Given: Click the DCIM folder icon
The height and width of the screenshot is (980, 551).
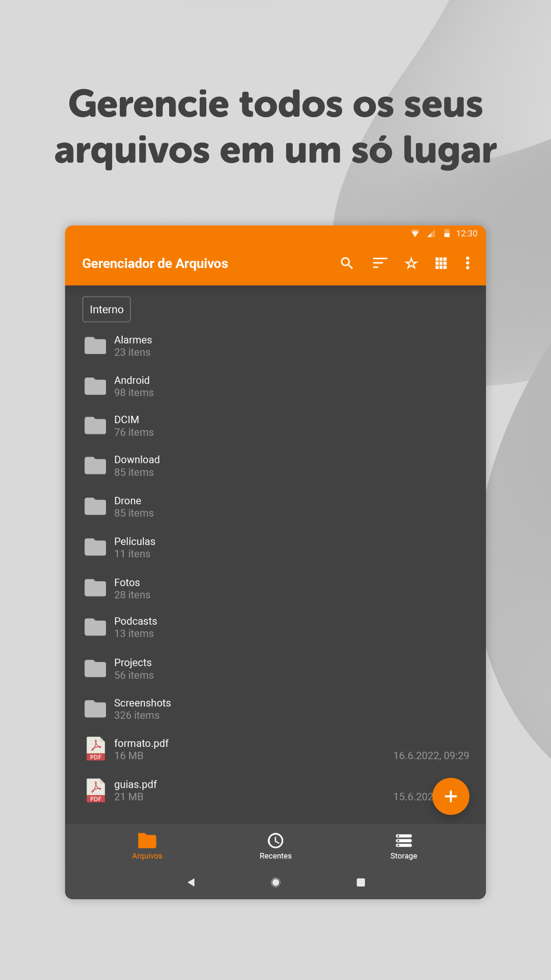Looking at the screenshot, I should (95, 426).
